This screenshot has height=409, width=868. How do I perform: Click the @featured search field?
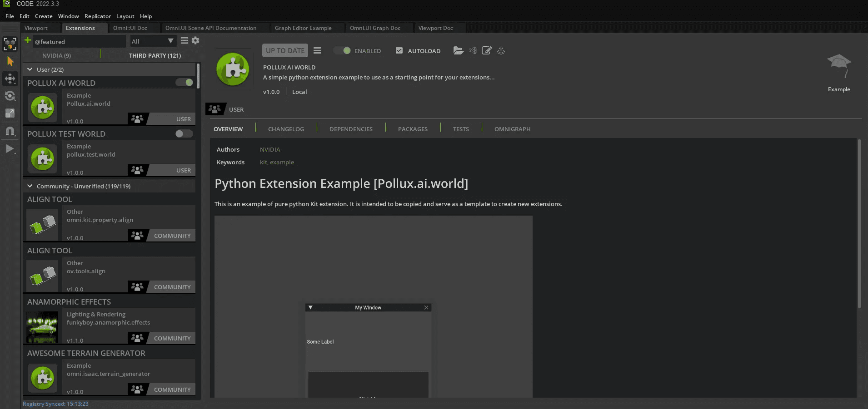78,42
